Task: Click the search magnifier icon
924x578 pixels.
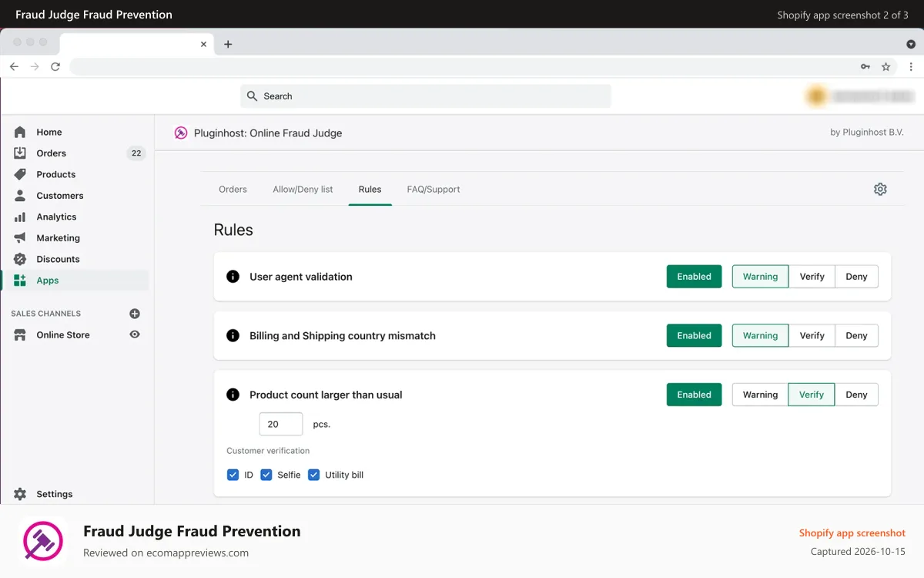Action: pos(252,96)
